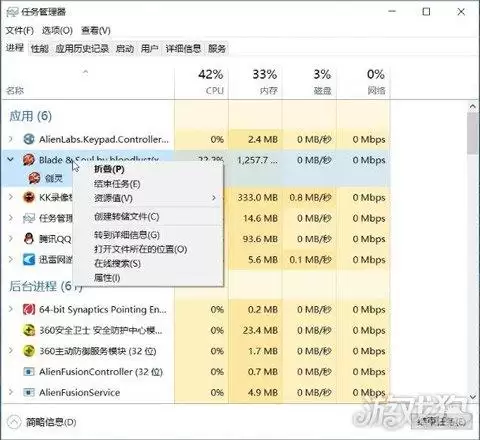Click the 0.8 MB/秒 disk cell
Image resolution: width=480 pixels, height=440 pixels.
[310, 198]
